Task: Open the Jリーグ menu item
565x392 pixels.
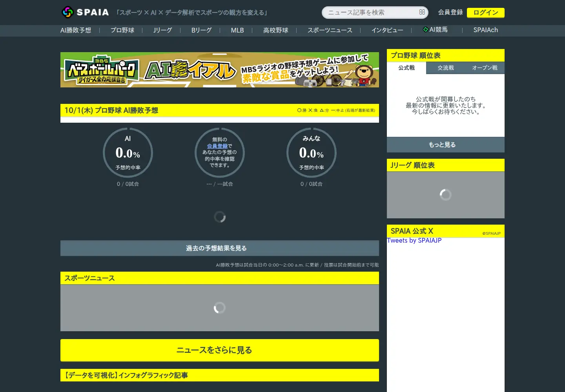Action: pyautogui.click(x=163, y=30)
